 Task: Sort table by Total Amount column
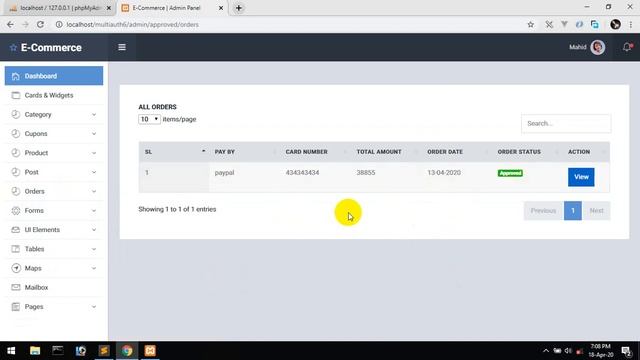386,152
